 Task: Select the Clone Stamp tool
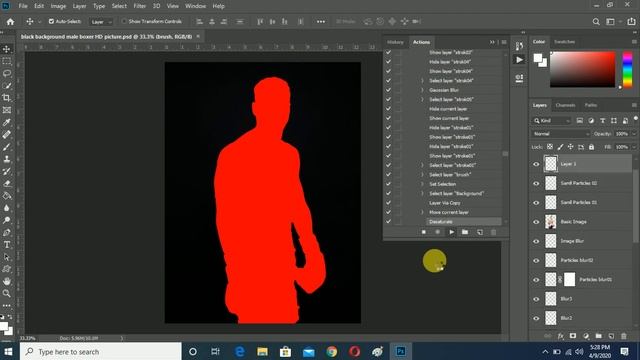point(7,159)
